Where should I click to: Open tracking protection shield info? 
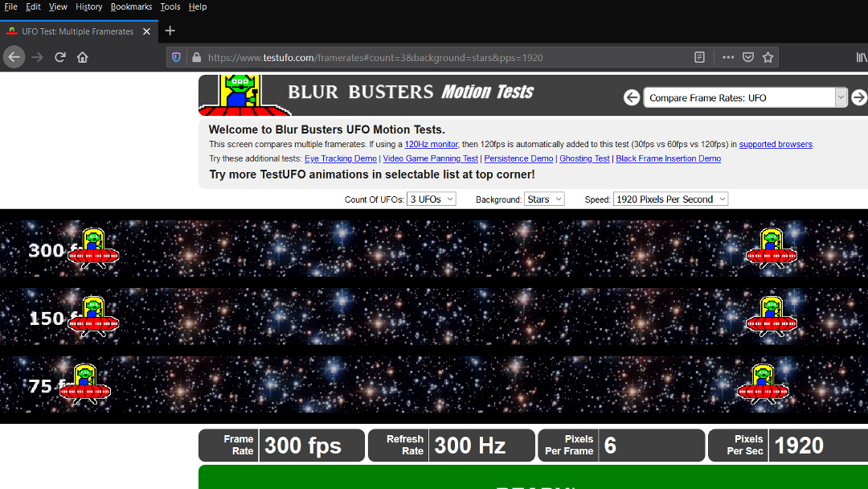(176, 57)
